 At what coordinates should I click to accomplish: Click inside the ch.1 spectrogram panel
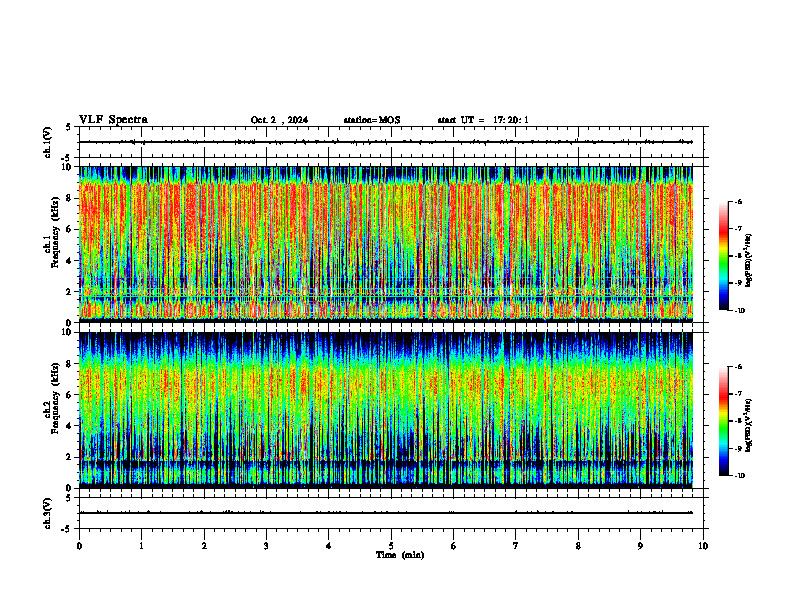coord(386,244)
